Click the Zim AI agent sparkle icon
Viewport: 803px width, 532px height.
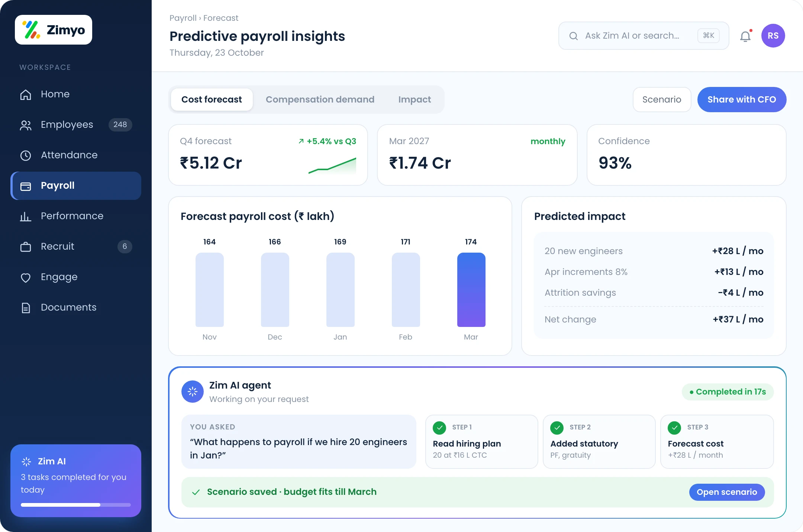click(x=193, y=392)
